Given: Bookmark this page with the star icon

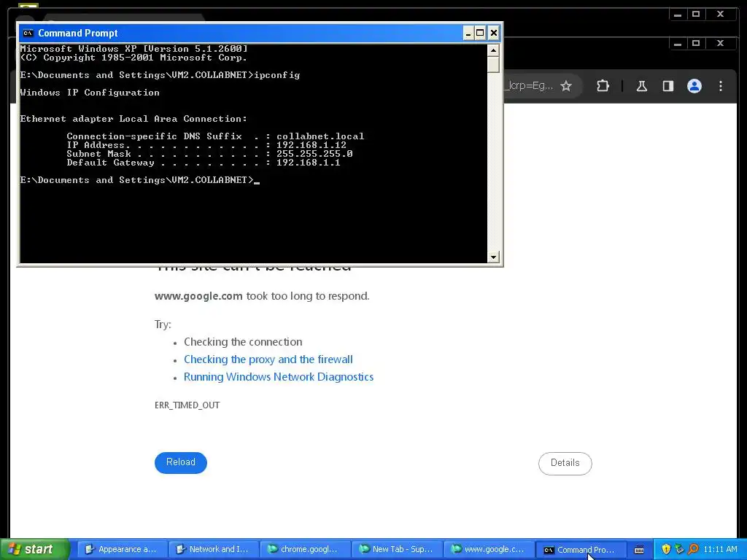Looking at the screenshot, I should coord(565,86).
